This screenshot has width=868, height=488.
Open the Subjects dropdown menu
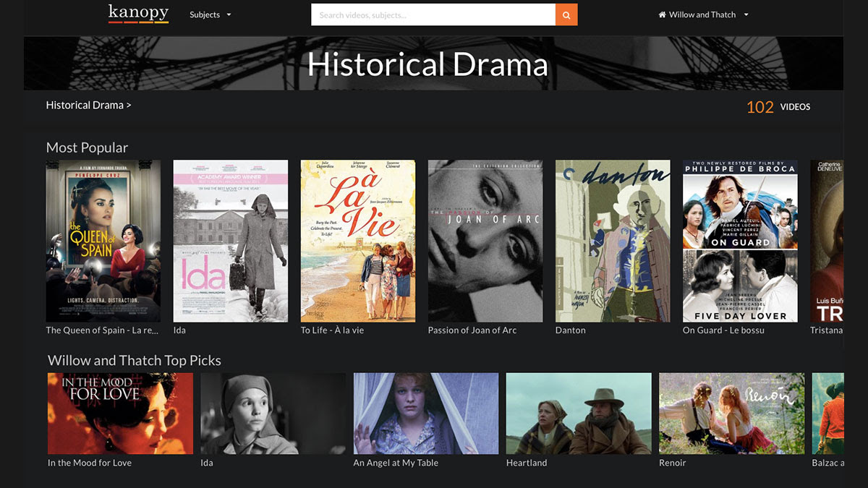210,14
